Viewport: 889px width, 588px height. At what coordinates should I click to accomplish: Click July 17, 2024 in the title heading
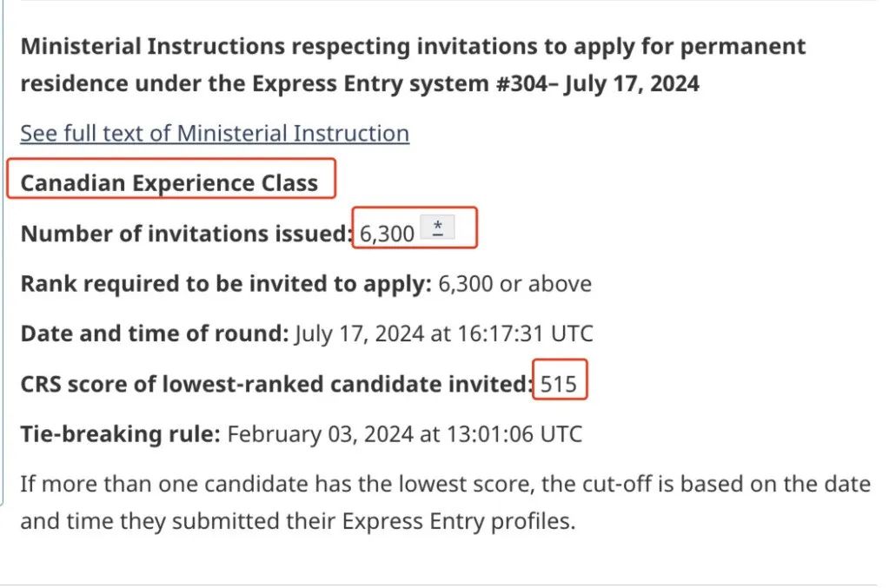tap(631, 84)
